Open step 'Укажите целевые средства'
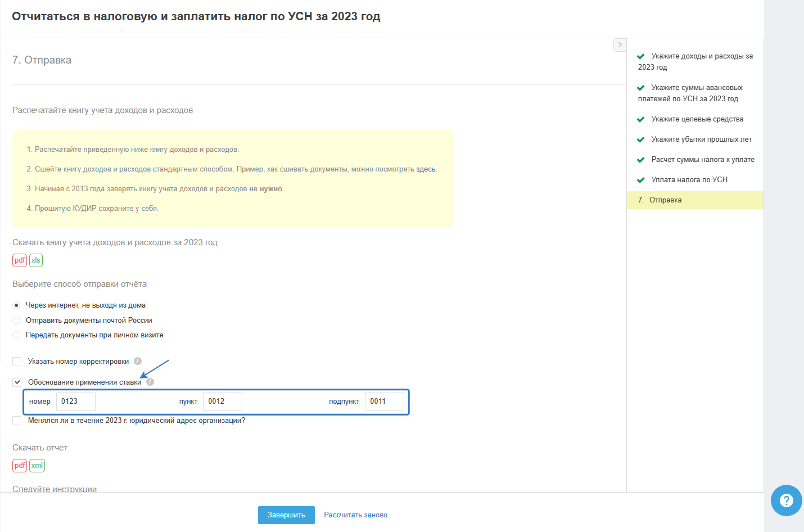804x532 pixels. point(697,119)
